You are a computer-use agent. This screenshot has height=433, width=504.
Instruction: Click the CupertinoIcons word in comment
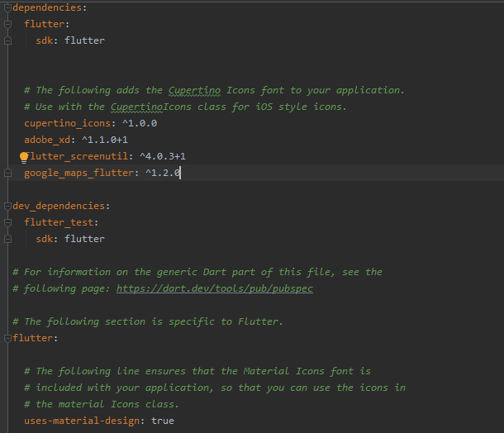(x=151, y=107)
